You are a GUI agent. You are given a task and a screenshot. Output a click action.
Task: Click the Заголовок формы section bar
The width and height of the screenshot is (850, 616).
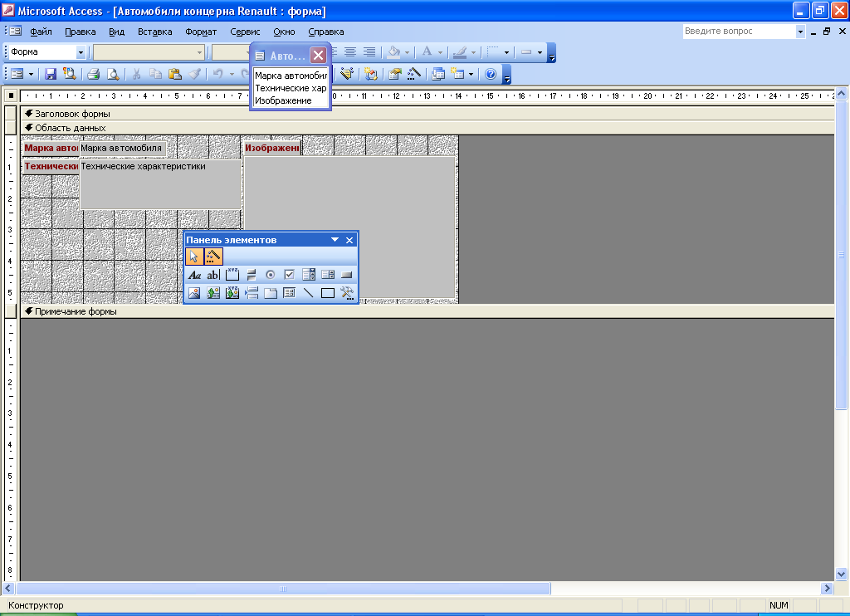coord(427,114)
